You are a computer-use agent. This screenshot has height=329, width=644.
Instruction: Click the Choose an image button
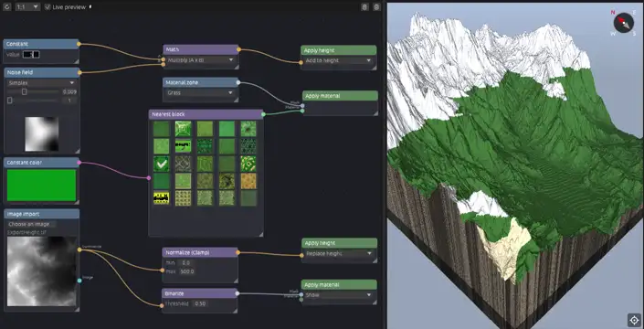[x=32, y=224]
